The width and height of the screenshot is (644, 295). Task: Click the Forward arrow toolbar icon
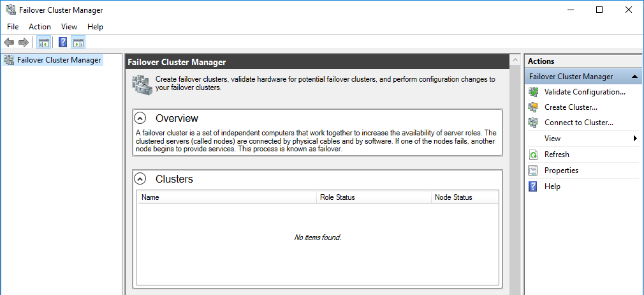click(24, 43)
